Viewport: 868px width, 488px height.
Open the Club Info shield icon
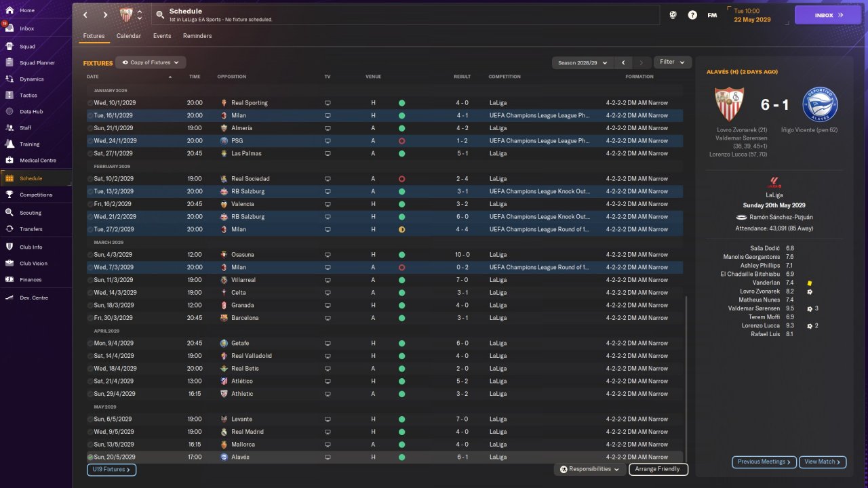pos(9,247)
